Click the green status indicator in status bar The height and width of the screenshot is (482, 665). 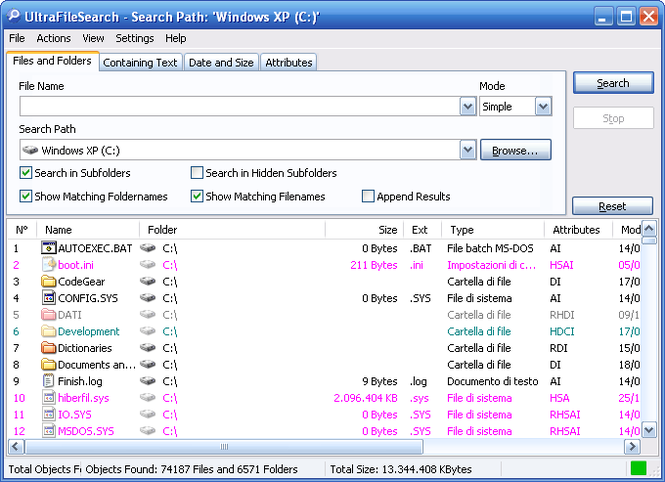click(638, 468)
